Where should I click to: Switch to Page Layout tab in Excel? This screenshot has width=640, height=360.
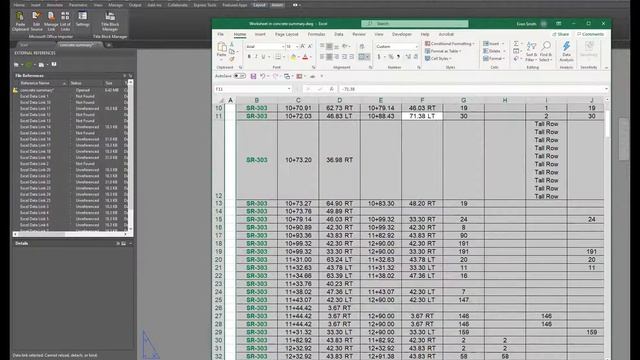tap(287, 34)
